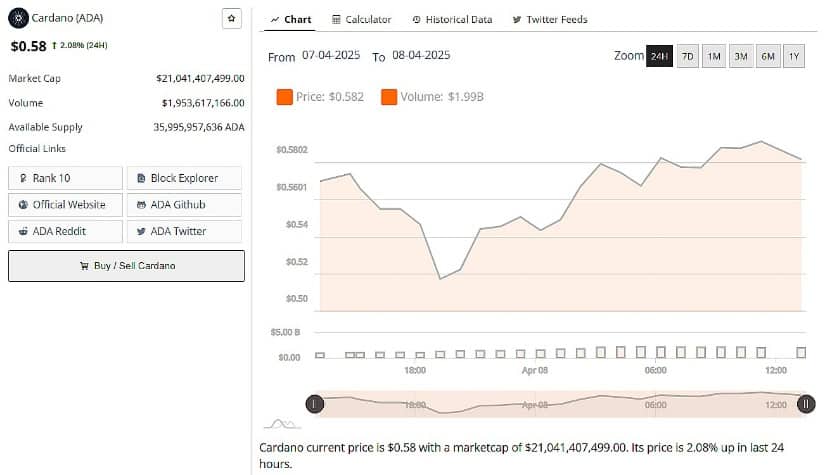The image size is (825, 475).
Task: Select the 1M zoom range
Action: [x=714, y=56]
